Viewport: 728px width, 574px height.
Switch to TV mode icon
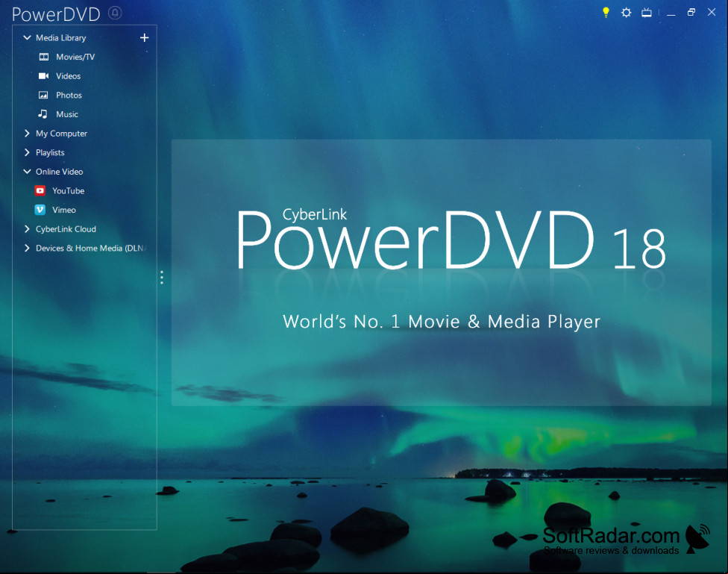646,13
